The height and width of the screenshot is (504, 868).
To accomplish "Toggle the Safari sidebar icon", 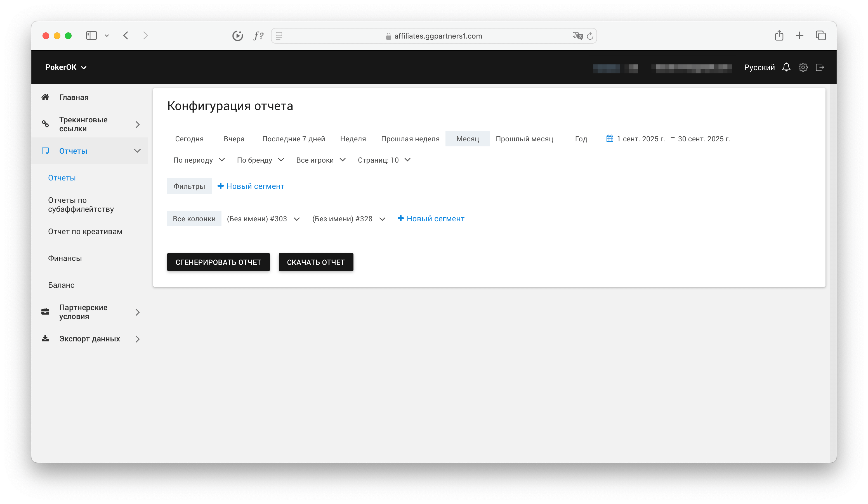I will point(91,35).
